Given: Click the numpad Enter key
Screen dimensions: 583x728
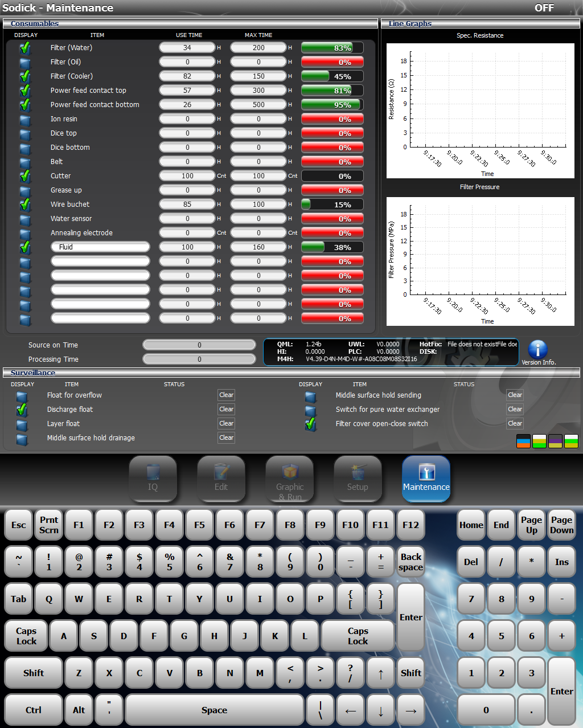Looking at the screenshot, I should click(562, 692).
